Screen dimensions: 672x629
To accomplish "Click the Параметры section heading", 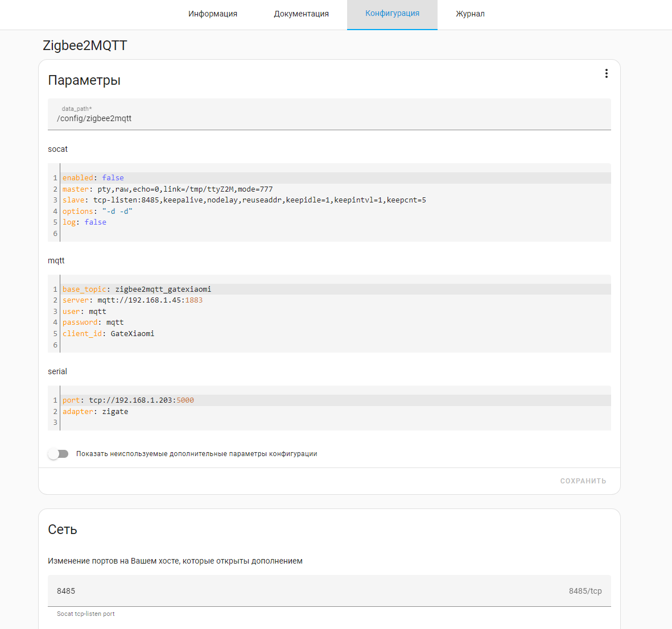I will click(x=84, y=80).
